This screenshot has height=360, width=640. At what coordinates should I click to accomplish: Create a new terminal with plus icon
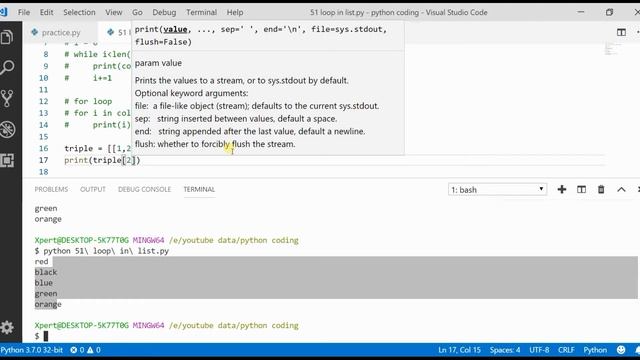(x=562, y=189)
